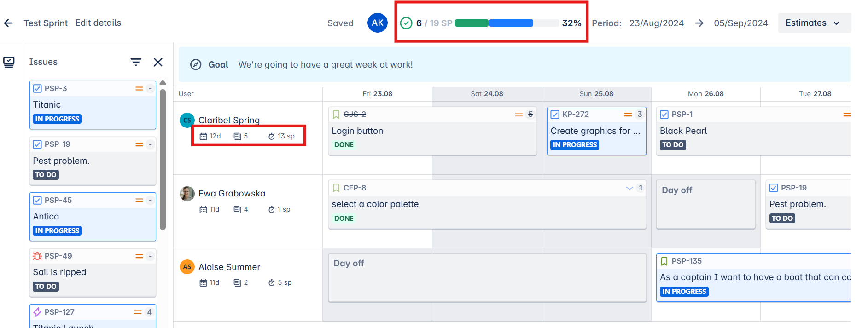Select the Sat 24.08 column header
The height and width of the screenshot is (328, 868).
pyautogui.click(x=487, y=94)
